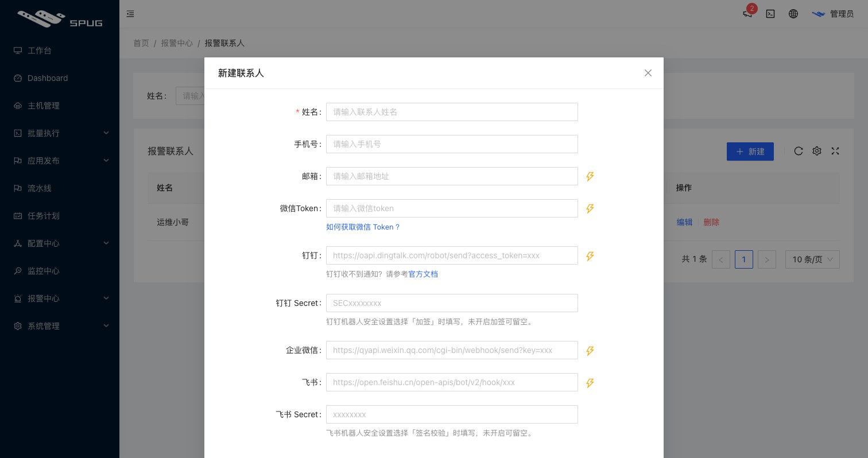The width and height of the screenshot is (868, 458).
Task: Click the 系统管理 gear icon
Action: tap(18, 326)
